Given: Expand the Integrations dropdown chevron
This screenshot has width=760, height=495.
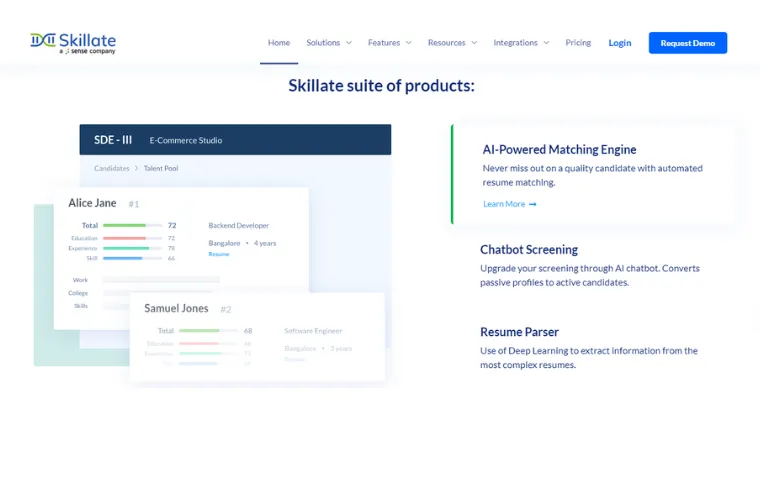Looking at the screenshot, I should [546, 43].
